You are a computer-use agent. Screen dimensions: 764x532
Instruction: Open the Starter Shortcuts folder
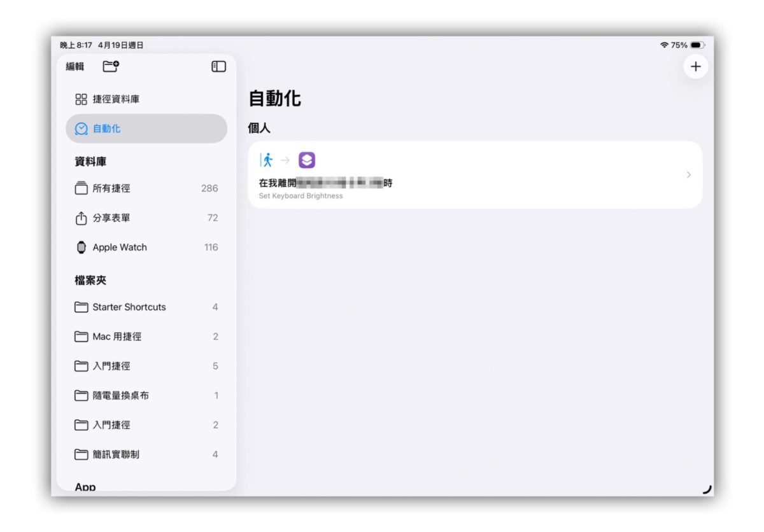[146, 307]
